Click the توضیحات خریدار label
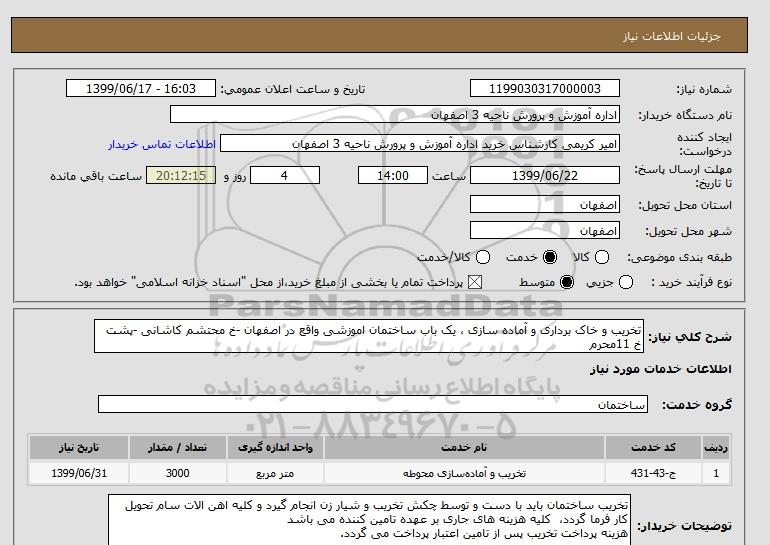Screen dimensions: 770x545 (685, 526)
